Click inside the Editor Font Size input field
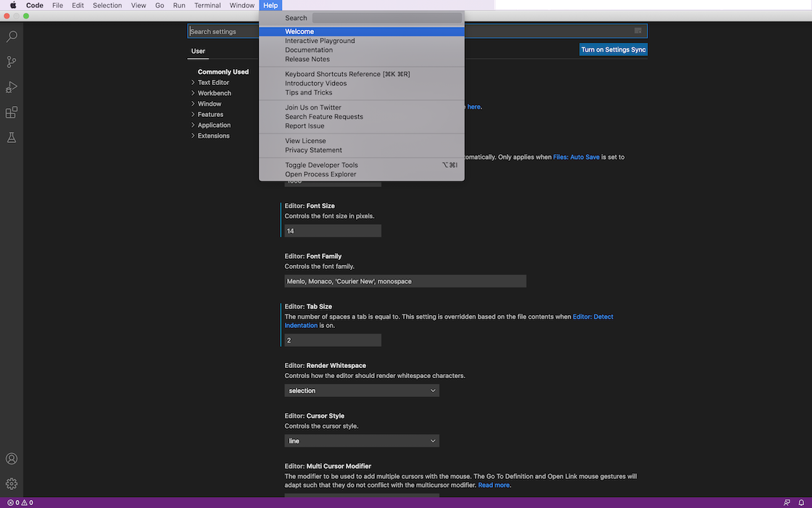812x508 pixels. pos(331,230)
